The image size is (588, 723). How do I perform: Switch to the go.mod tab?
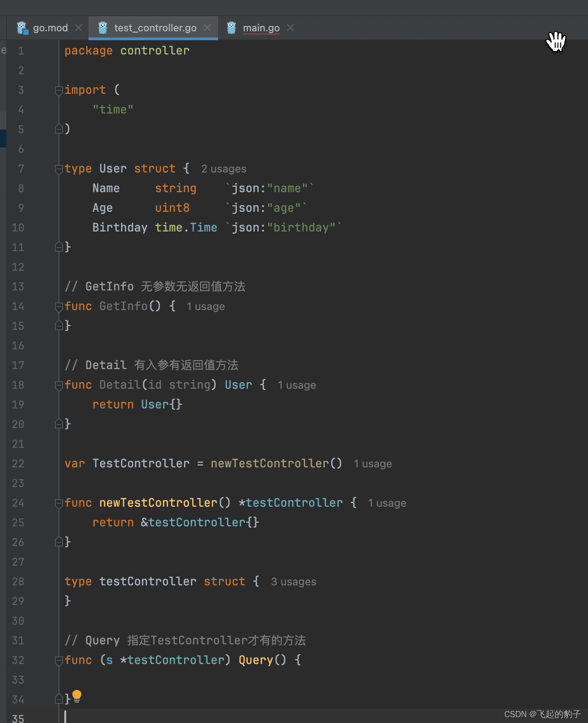(50, 28)
